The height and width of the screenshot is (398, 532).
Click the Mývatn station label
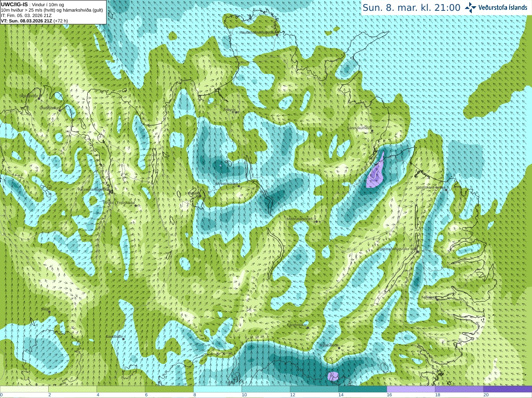193,193
